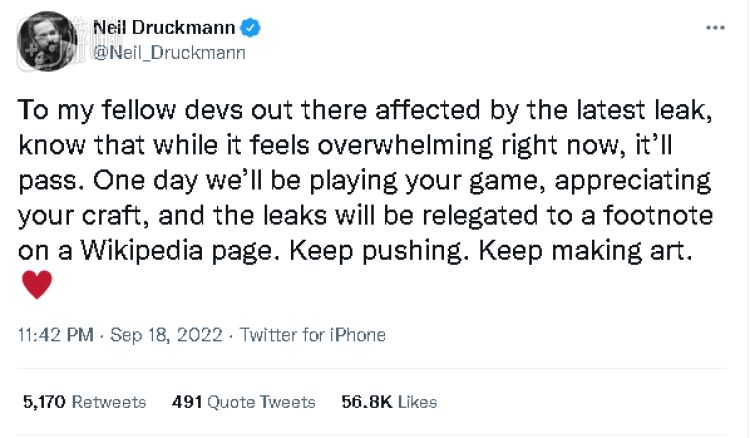Open the @Neil_Druckmann handle link
750x438 pixels.
tap(169, 53)
